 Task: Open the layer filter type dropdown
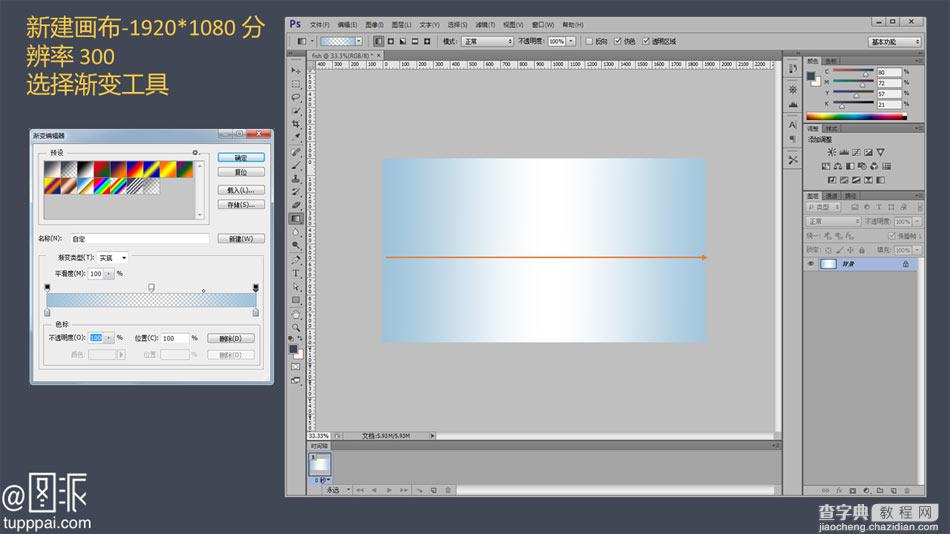click(x=823, y=207)
